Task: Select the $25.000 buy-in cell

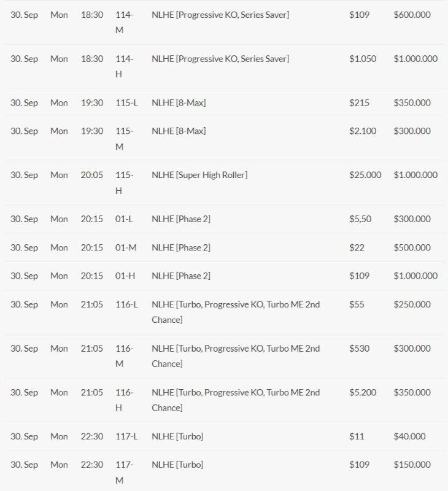Action: [x=365, y=175]
